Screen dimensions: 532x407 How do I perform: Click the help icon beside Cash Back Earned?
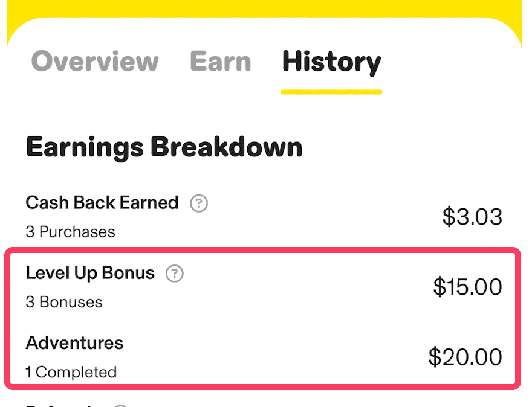pos(199,204)
